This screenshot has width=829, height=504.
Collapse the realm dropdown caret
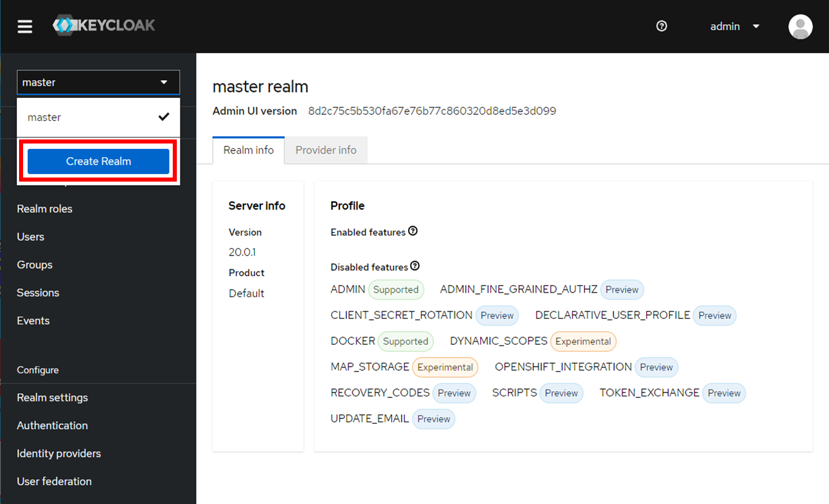163,82
